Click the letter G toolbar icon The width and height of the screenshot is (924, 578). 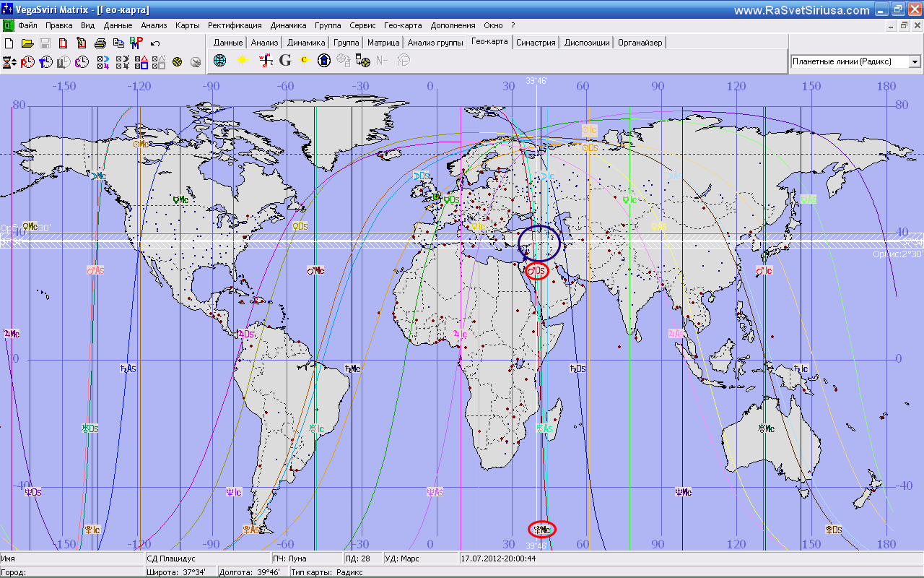tap(284, 60)
